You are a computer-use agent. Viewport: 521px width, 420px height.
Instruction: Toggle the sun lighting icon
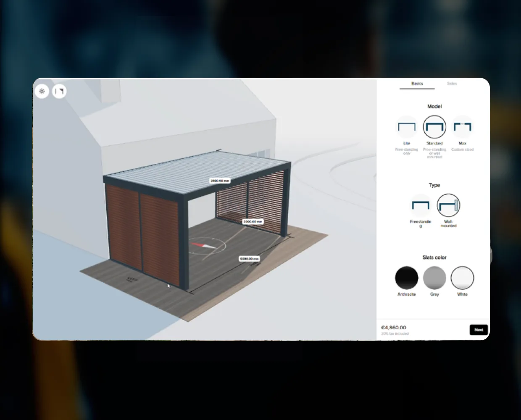[42, 91]
